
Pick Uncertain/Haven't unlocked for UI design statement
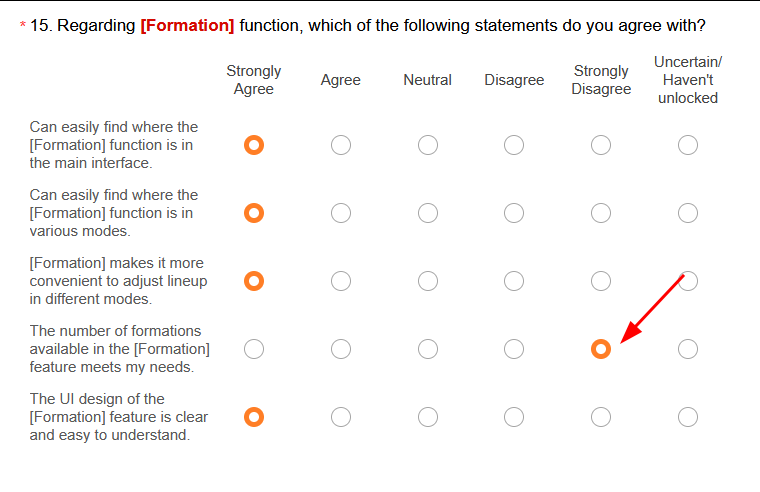688,417
